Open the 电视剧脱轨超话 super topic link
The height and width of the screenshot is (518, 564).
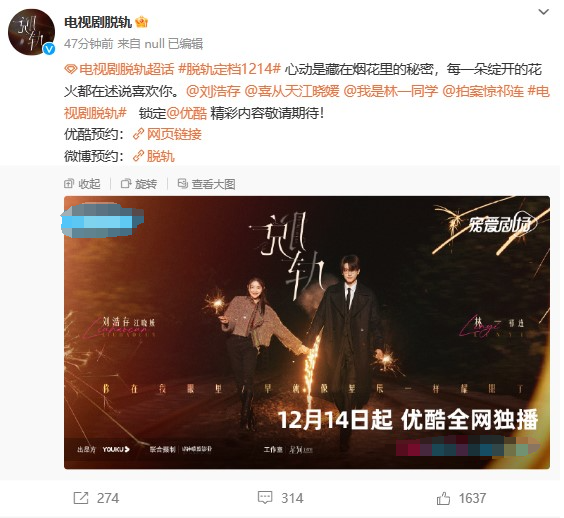[119, 69]
